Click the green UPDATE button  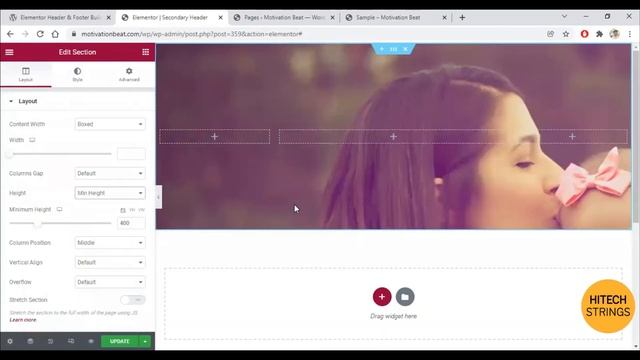120,341
